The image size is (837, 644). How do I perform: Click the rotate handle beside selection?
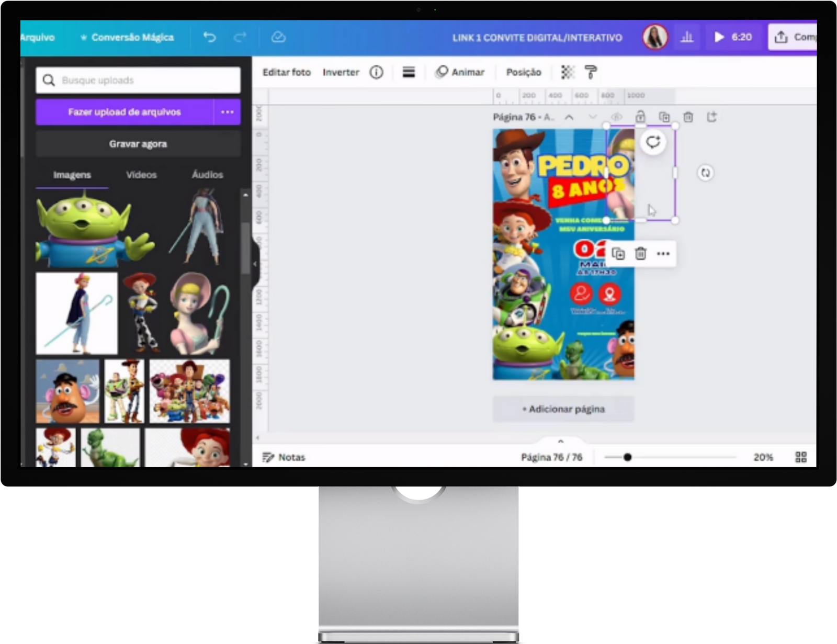[705, 173]
